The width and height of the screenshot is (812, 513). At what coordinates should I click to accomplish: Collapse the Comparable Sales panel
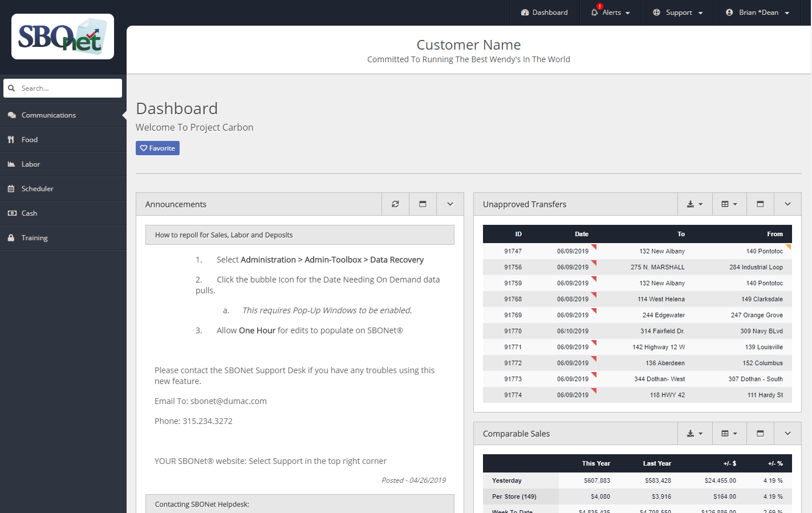[787, 434]
